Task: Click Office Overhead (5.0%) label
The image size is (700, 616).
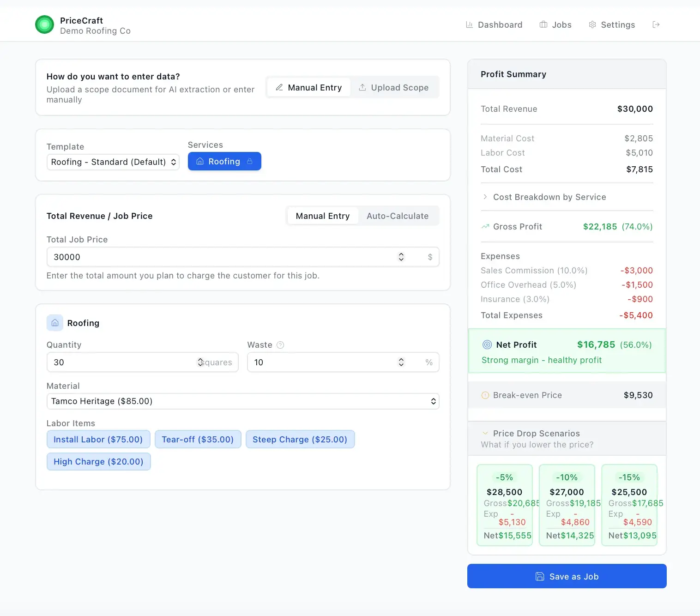Action: click(x=529, y=285)
